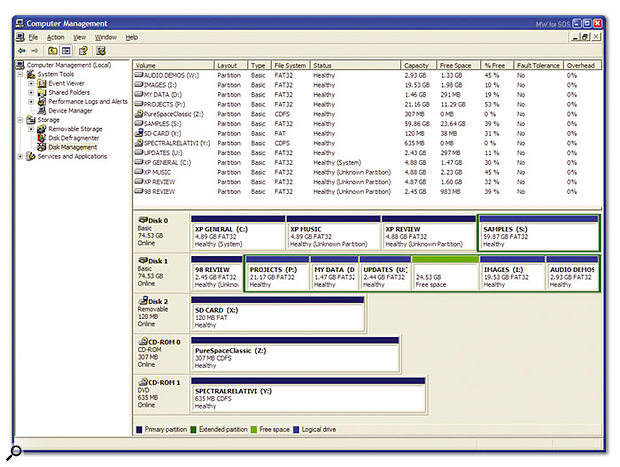
Task: Expand Performance Logs and Alerts node
Action: pyautogui.click(x=31, y=102)
